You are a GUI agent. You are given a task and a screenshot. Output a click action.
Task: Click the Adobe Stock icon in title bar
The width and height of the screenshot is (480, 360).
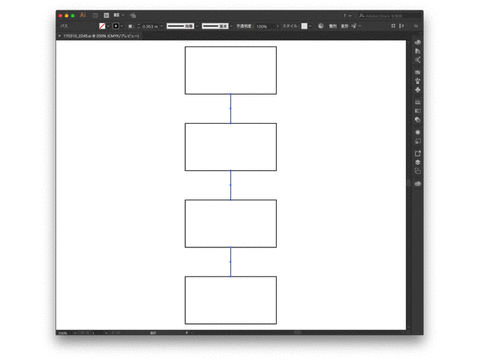(106, 15)
